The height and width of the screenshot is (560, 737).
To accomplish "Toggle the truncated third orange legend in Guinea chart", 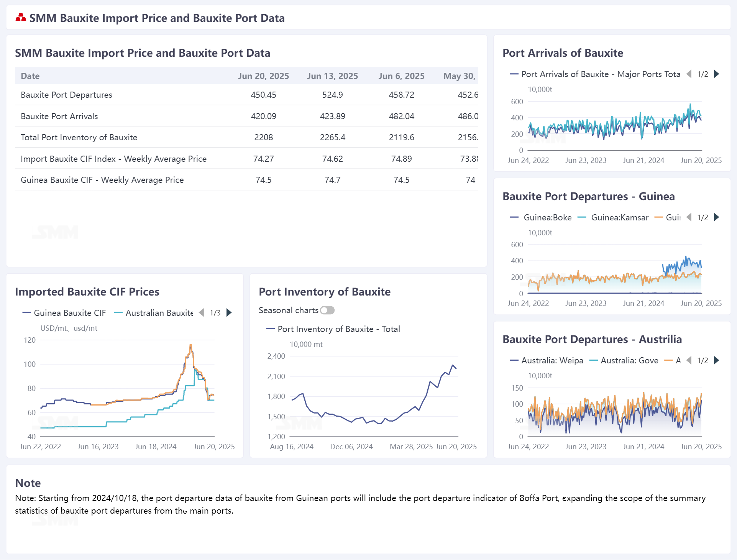I will [x=668, y=217].
